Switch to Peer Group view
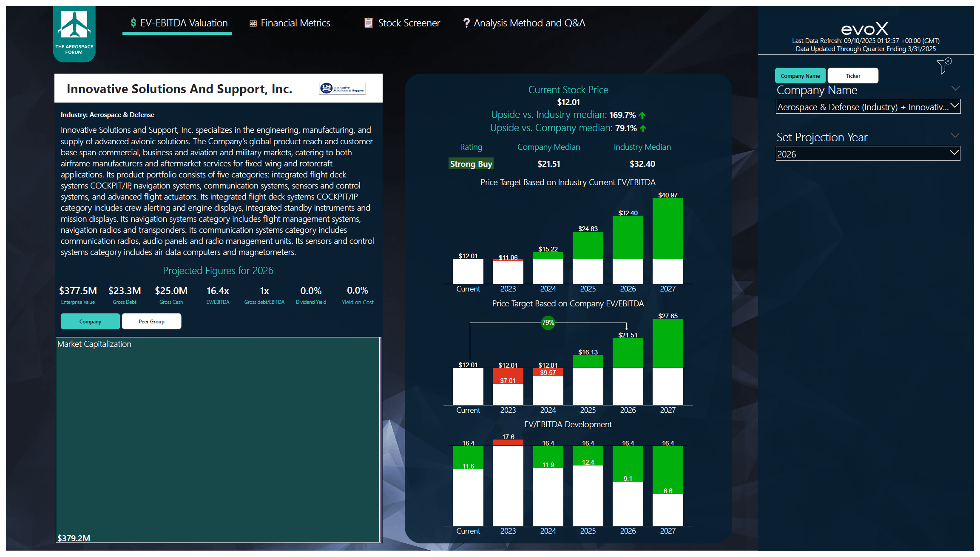 point(151,321)
